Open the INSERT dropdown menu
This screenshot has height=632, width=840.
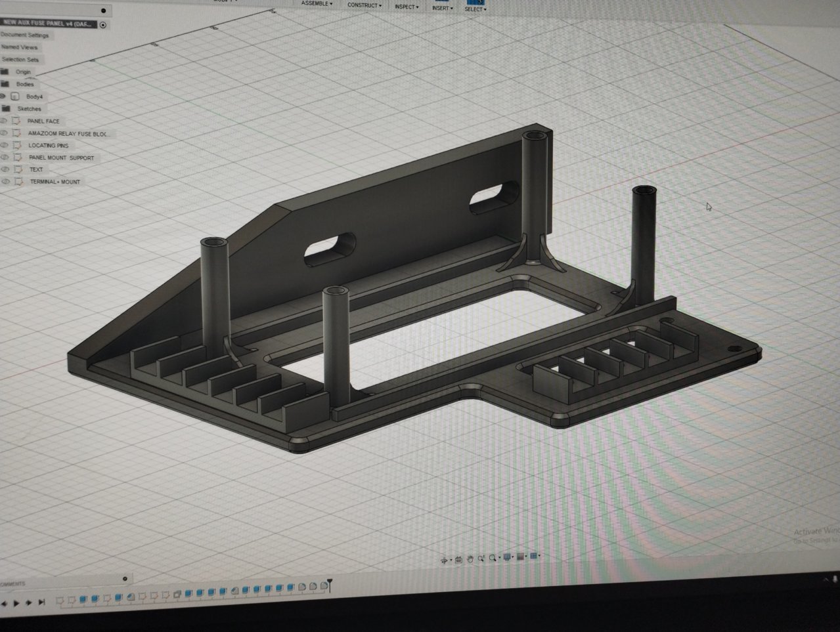[442, 8]
